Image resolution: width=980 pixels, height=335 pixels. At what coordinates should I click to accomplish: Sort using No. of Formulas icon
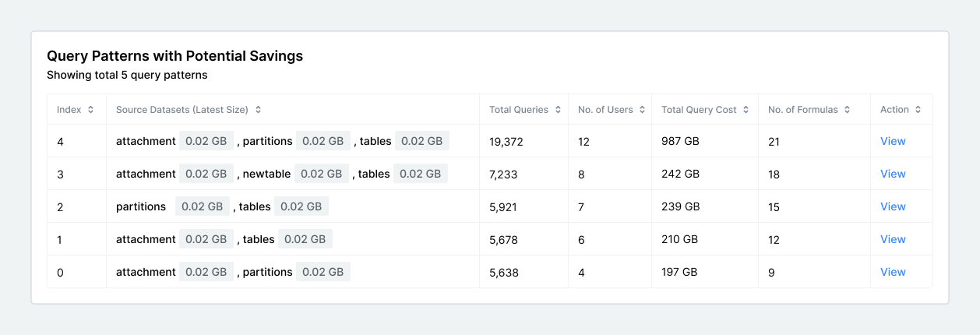click(x=847, y=110)
